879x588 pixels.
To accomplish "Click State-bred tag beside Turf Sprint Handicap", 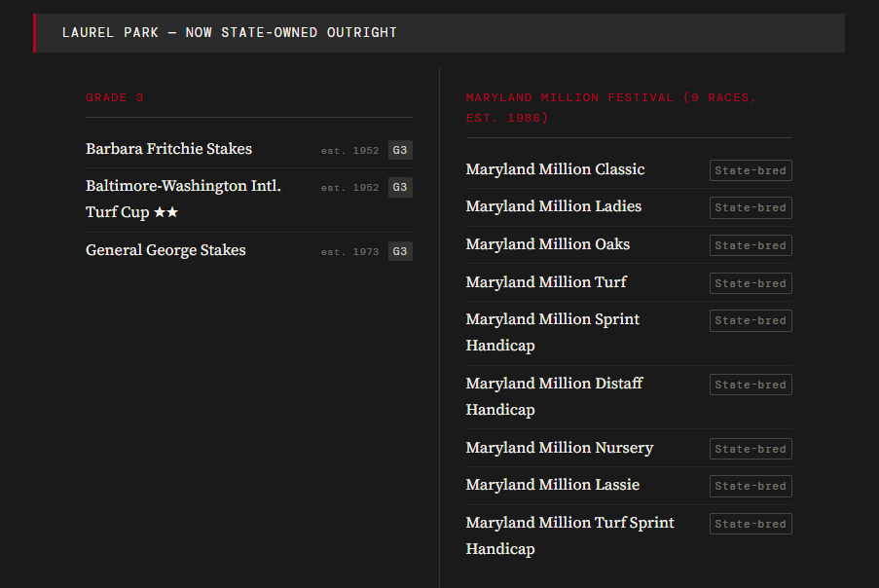I will [751, 524].
